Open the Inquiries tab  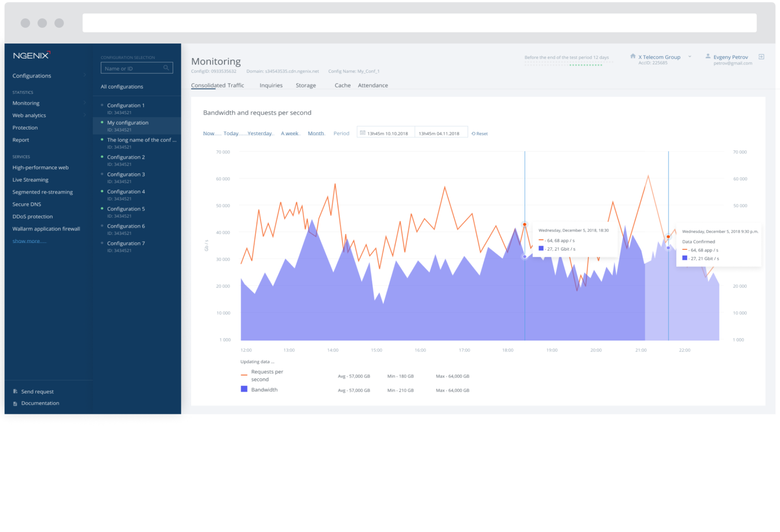[x=271, y=85]
